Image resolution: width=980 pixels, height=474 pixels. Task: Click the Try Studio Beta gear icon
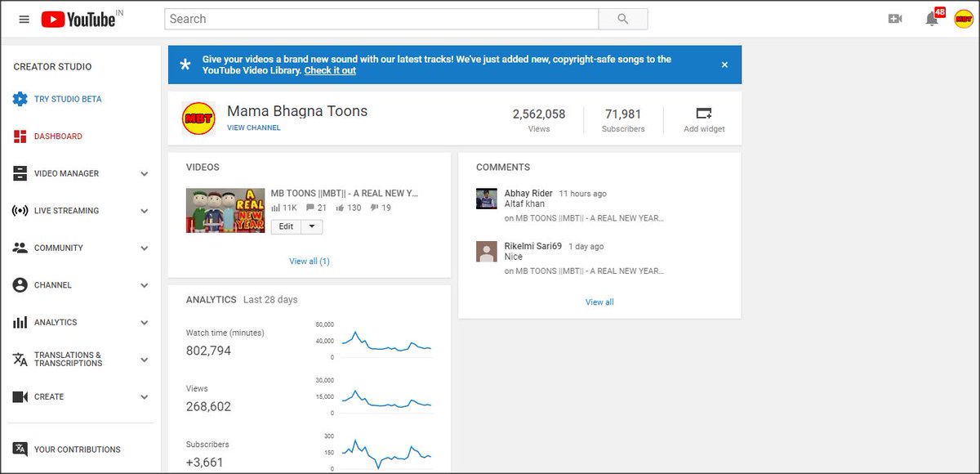click(x=20, y=99)
